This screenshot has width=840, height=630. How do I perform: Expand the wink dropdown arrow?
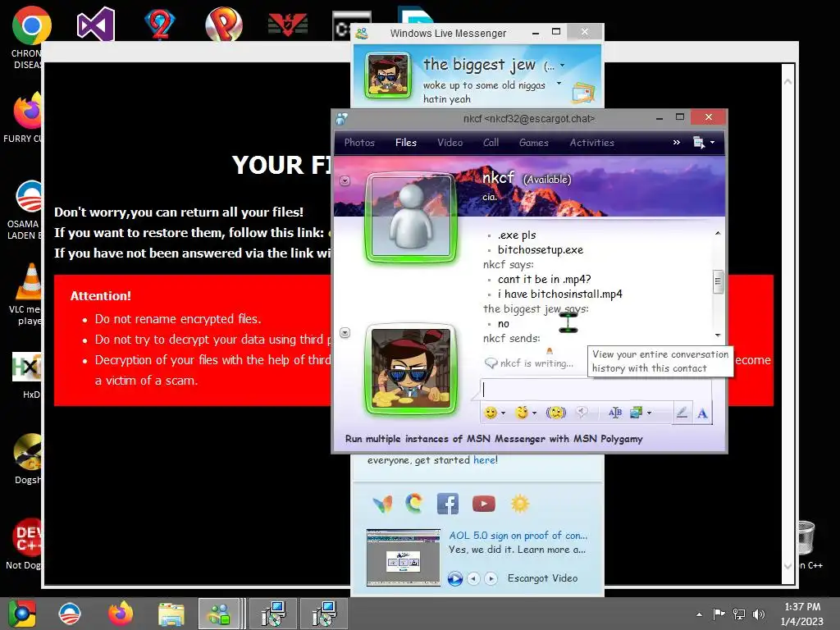534,413
